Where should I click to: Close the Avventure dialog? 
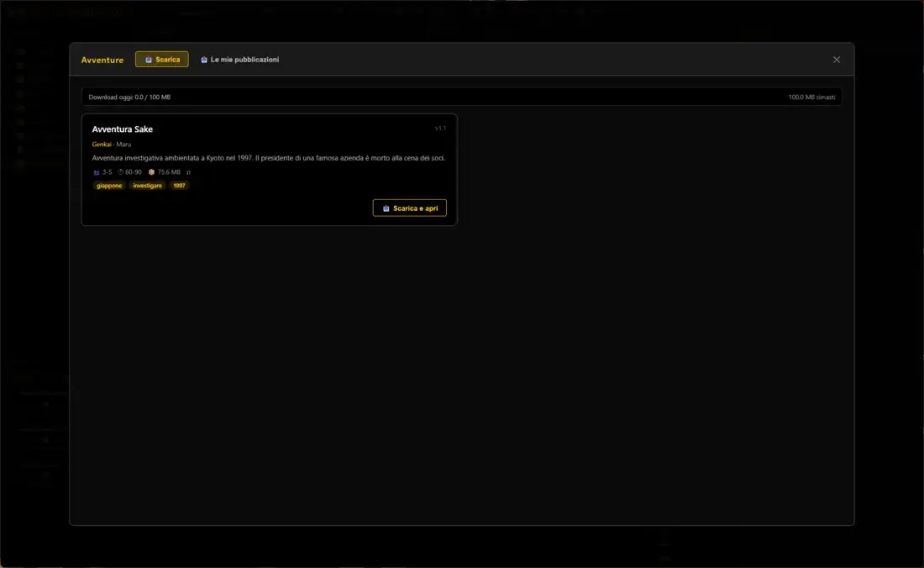pos(836,60)
